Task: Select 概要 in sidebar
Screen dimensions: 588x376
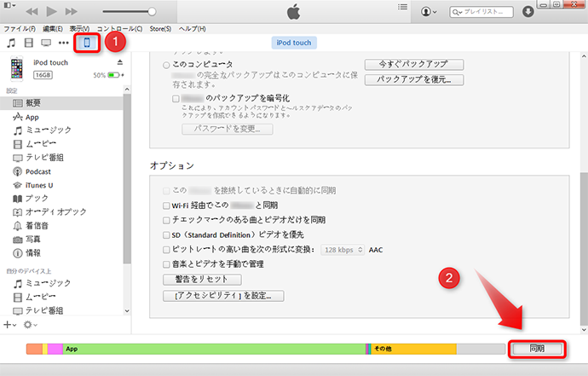Action: coord(61,103)
